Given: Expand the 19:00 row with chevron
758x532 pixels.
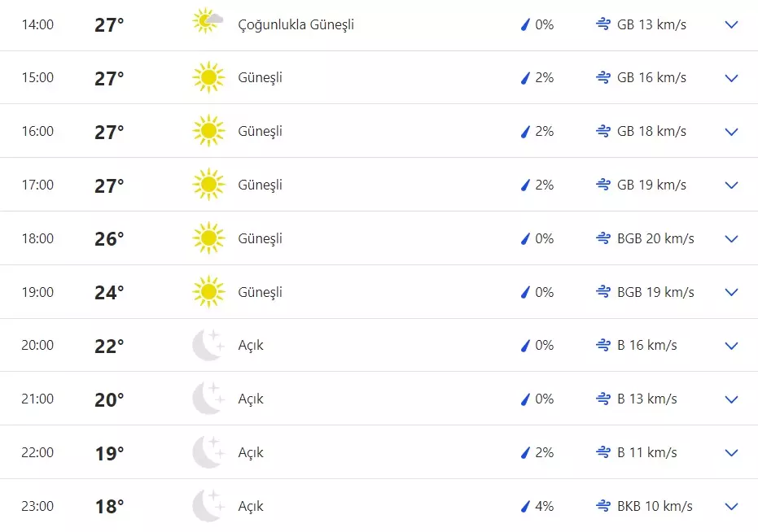Looking at the screenshot, I should tap(731, 292).
